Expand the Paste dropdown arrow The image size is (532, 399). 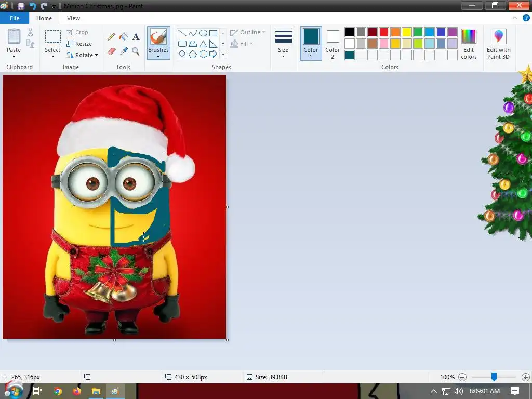pyautogui.click(x=14, y=56)
